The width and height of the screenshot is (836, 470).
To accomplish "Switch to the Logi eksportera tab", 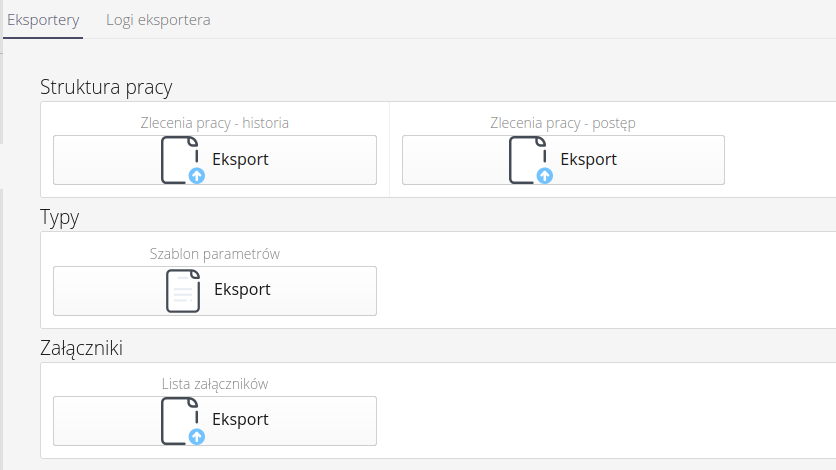I will [158, 20].
